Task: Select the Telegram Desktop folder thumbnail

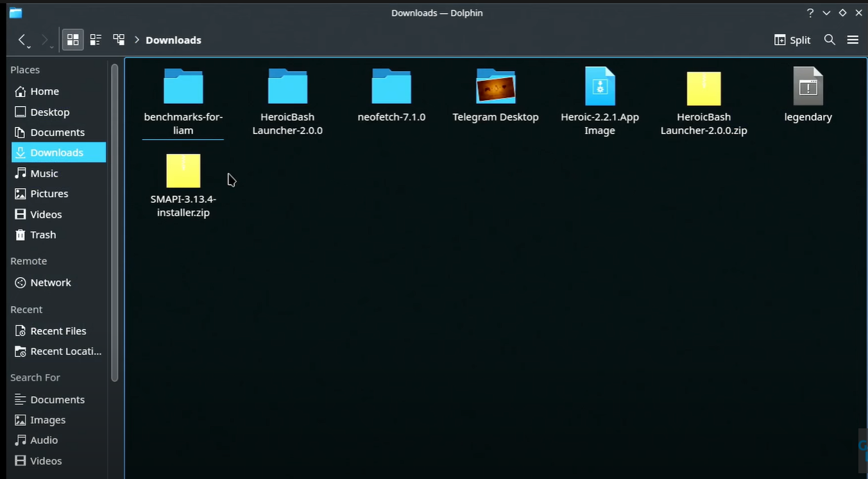Action: point(495,86)
